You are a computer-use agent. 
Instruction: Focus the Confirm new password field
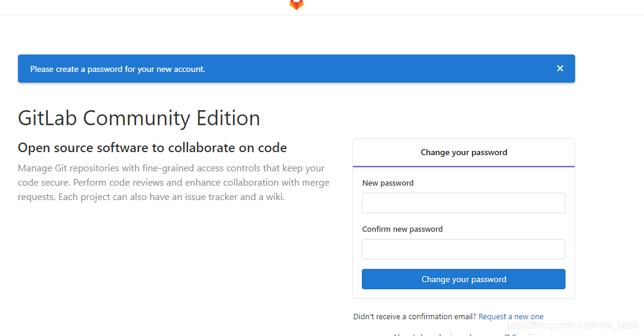tap(463, 249)
